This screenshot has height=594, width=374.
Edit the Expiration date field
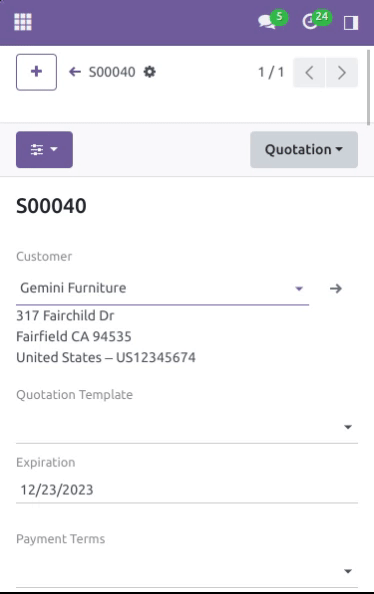tap(187, 490)
